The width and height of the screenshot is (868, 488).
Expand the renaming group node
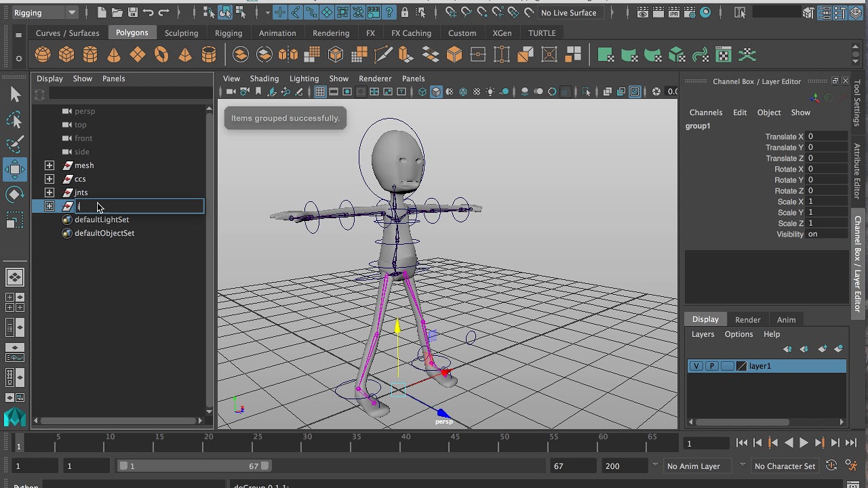pos(50,206)
